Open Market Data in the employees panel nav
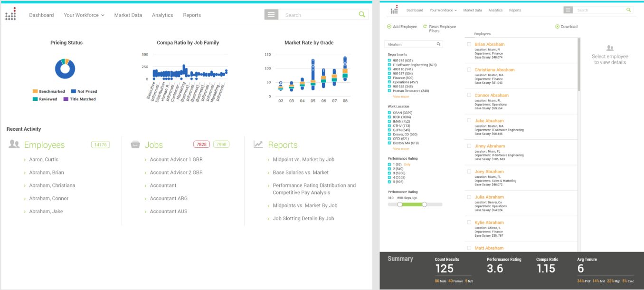 473,10
